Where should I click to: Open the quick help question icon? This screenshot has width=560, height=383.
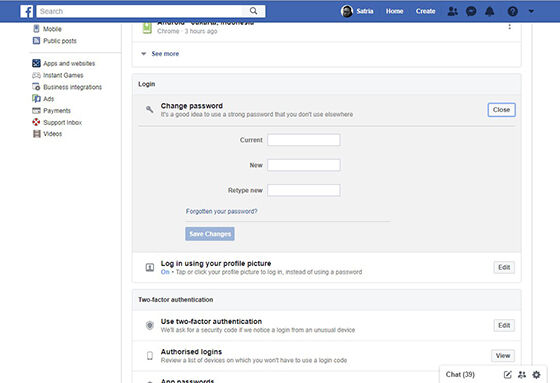point(512,11)
